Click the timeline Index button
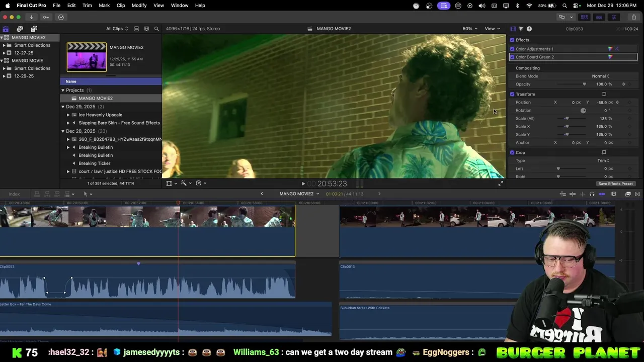This screenshot has height=362, width=644. pyautogui.click(x=14, y=194)
